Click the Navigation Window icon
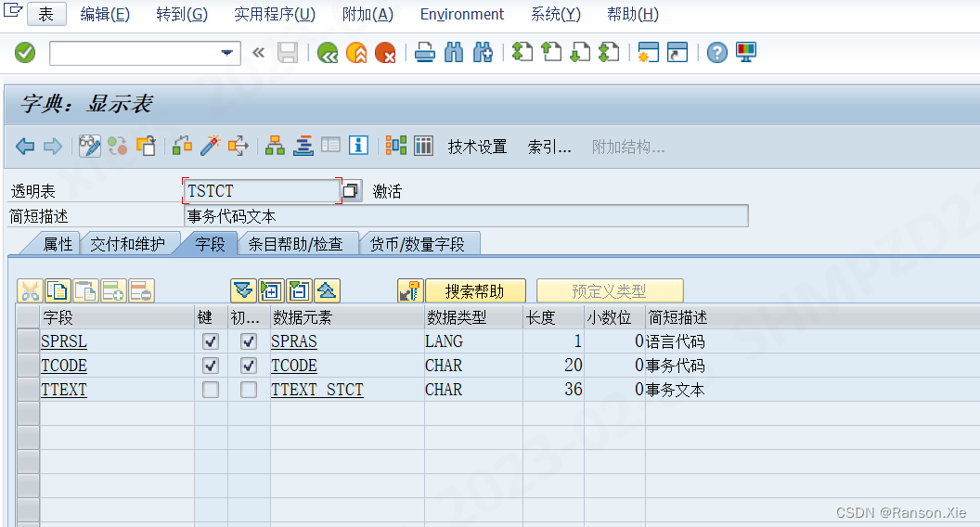The image size is (980, 527). [303, 147]
